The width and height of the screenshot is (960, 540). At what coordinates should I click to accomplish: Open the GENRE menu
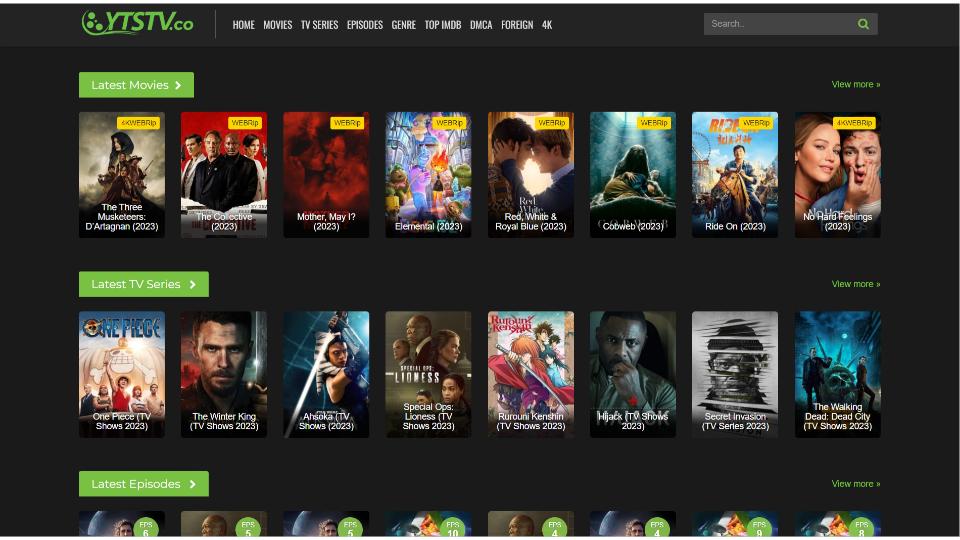(403, 24)
